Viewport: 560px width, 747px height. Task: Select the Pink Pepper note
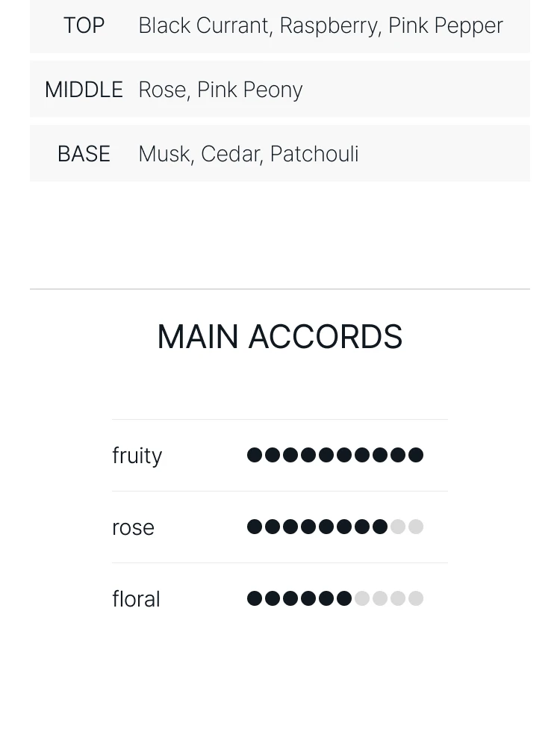click(x=446, y=25)
